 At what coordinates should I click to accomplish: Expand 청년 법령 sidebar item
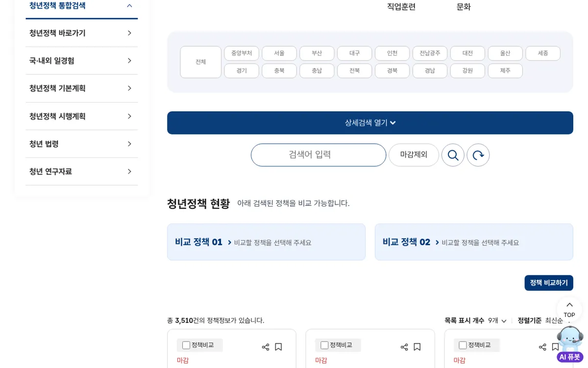[81, 144]
